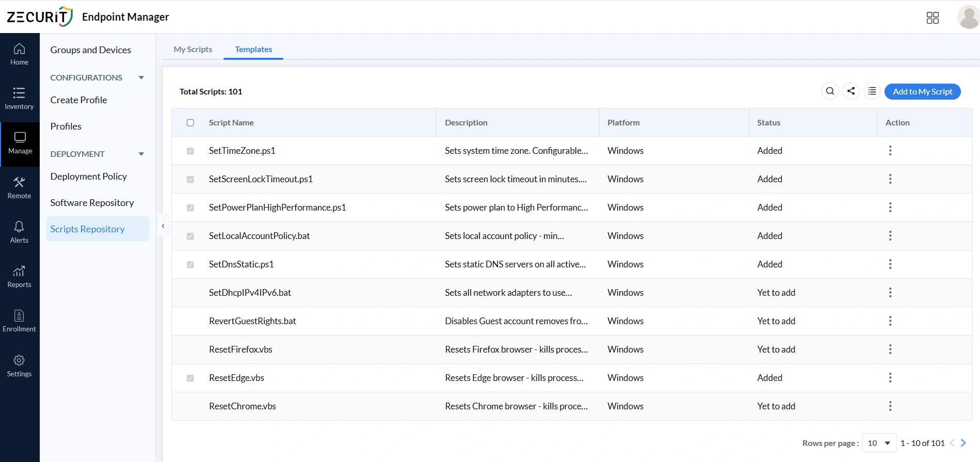Switch to the Templates tab
Screen dimensions: 980x462
click(x=253, y=50)
